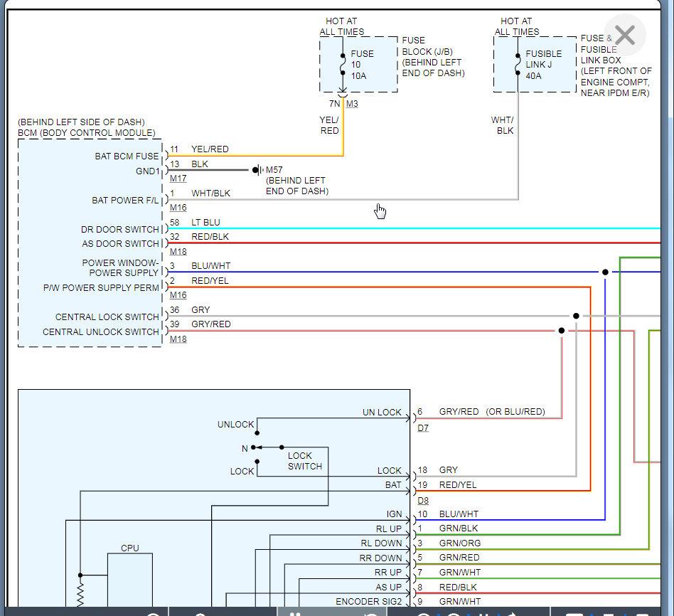Viewport: 674px width, 616px height.
Task: Click the RL DOWN terminal label
Action: 381,543
